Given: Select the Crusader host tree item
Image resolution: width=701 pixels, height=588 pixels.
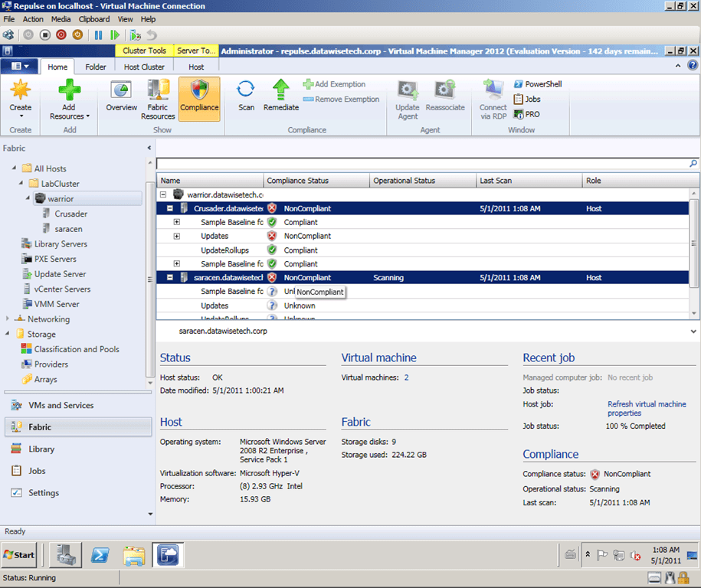Looking at the screenshot, I should point(70,214).
